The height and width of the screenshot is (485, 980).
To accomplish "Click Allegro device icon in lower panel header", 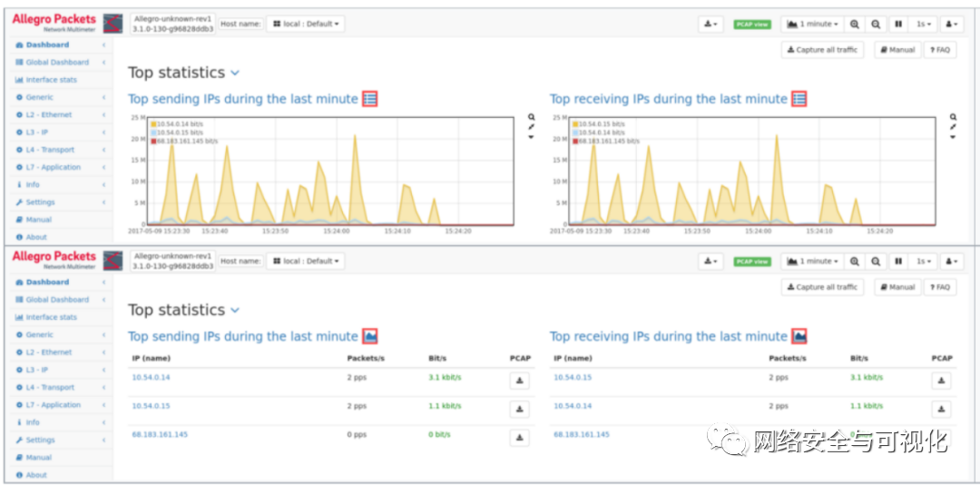I will click(x=113, y=261).
